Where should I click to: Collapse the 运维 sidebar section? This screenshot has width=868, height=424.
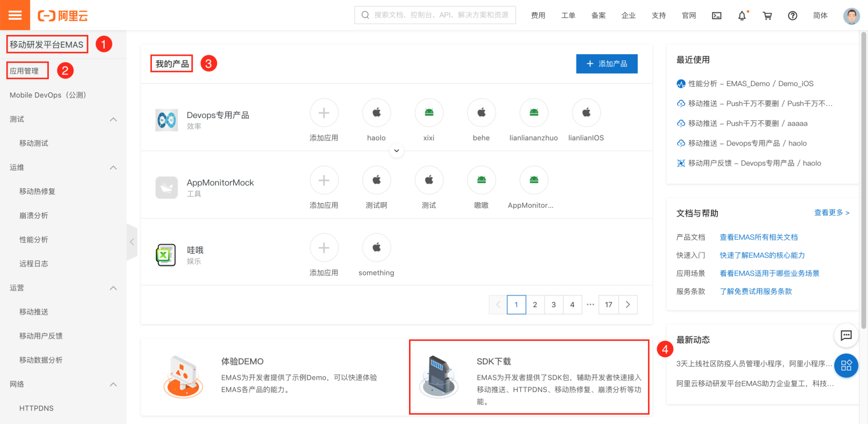(113, 168)
